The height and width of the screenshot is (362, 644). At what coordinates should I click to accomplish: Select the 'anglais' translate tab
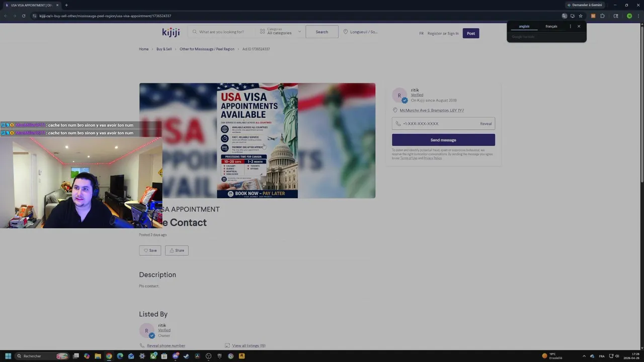tap(524, 26)
